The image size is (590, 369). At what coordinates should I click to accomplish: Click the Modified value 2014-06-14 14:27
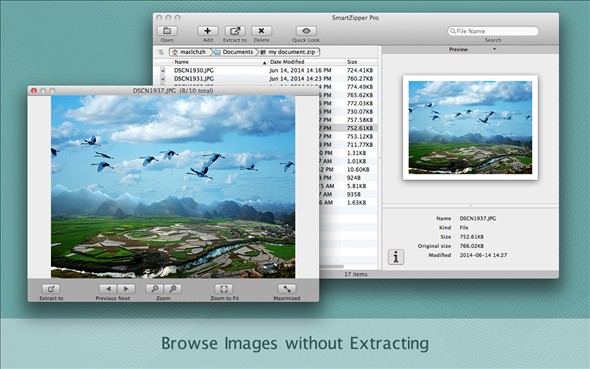pyautogui.click(x=483, y=255)
